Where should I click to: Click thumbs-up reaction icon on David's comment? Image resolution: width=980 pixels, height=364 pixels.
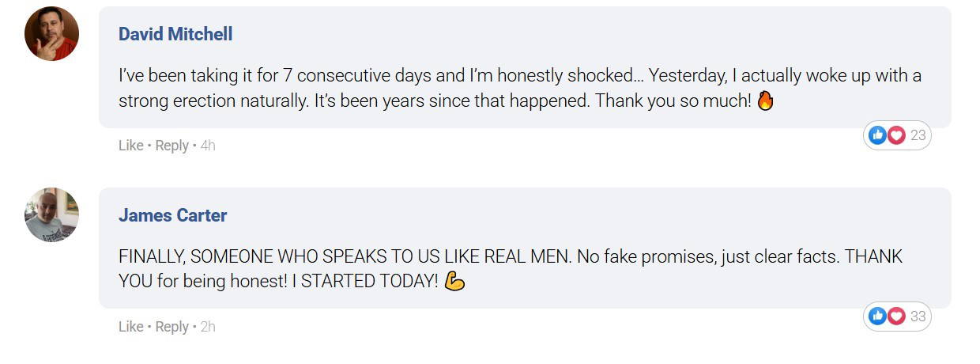click(x=877, y=135)
